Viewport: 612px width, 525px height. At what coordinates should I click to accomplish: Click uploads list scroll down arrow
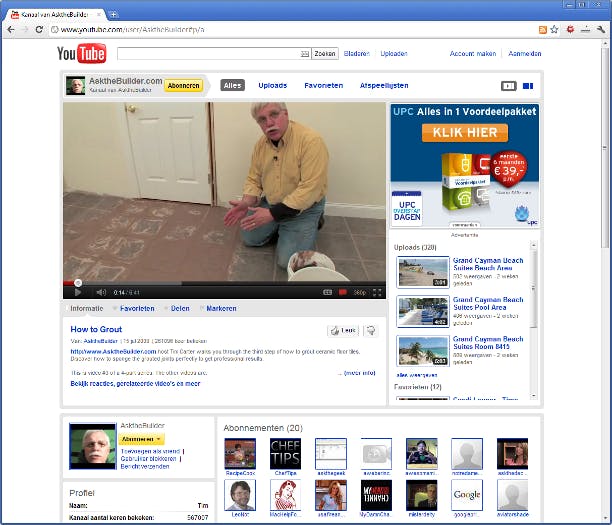534,396
